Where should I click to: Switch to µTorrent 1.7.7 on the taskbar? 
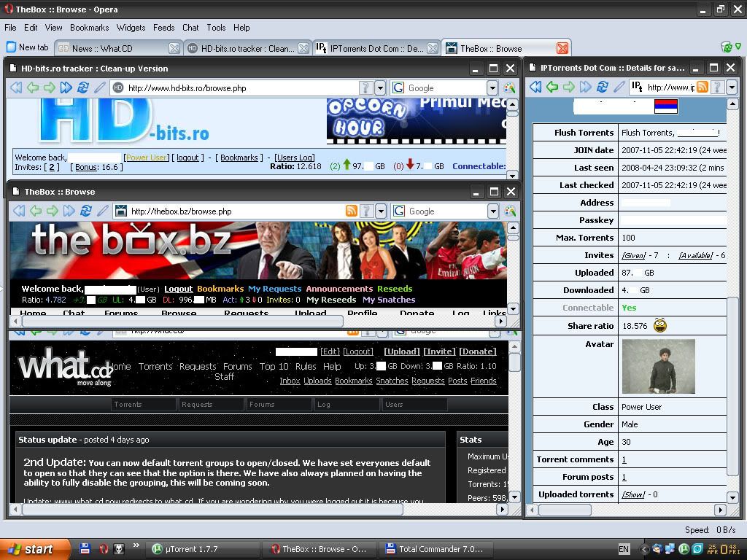click(x=202, y=549)
